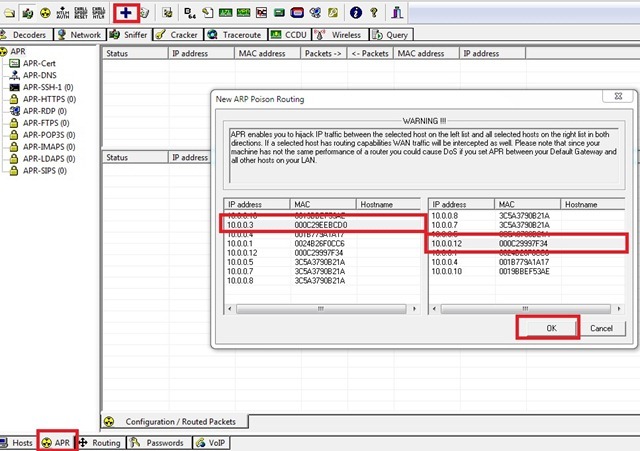Close the New ARP Poison Routing dialog
This screenshot has width=640, height=451.
point(618,96)
